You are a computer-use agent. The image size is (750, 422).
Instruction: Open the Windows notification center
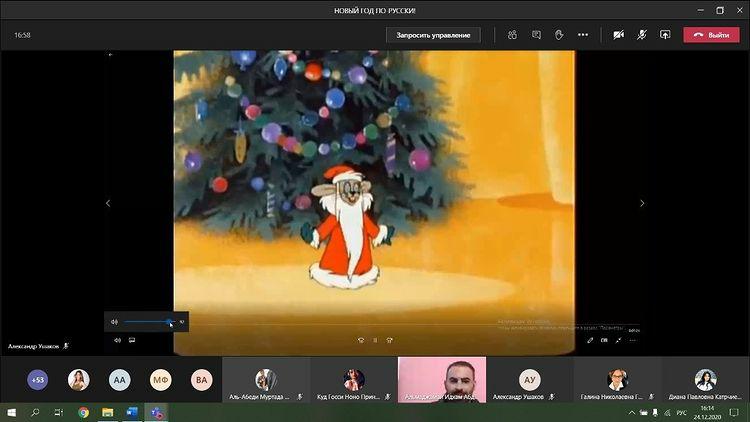(x=734, y=412)
